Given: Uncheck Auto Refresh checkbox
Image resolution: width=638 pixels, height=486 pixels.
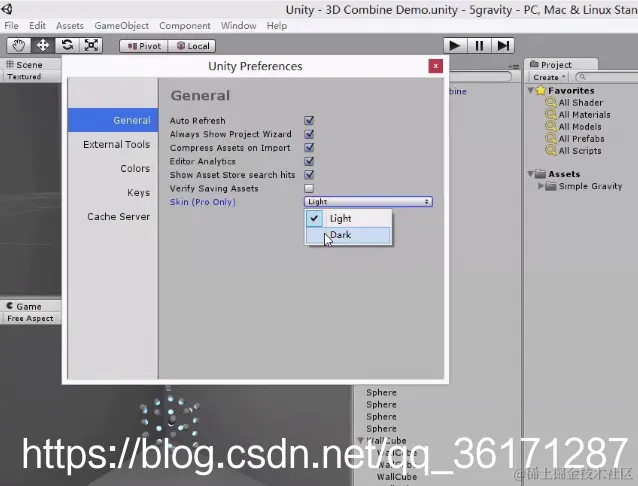Looking at the screenshot, I should (309, 120).
